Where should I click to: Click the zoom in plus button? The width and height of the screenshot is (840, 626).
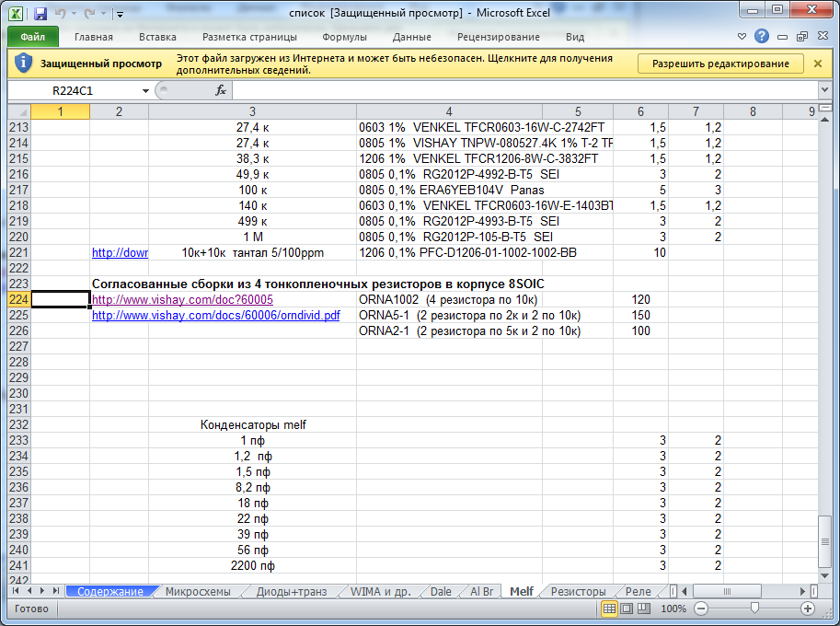[x=808, y=609]
